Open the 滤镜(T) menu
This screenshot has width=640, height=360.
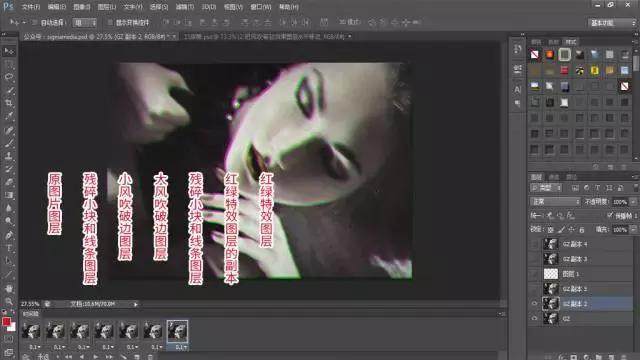[x=184, y=7]
